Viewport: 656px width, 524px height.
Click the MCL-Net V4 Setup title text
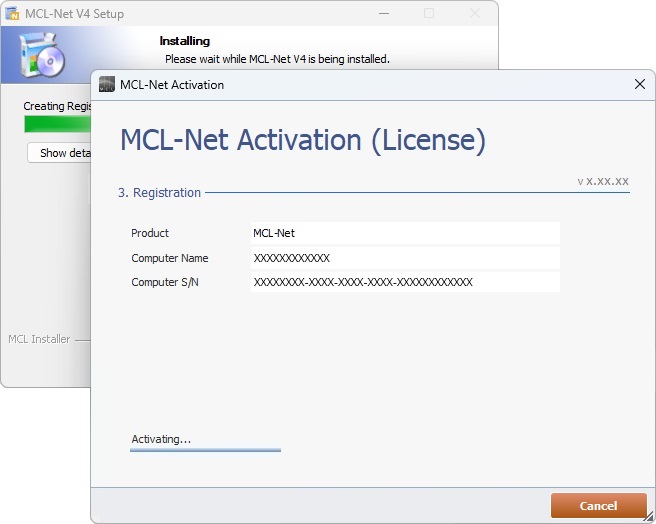(x=74, y=13)
